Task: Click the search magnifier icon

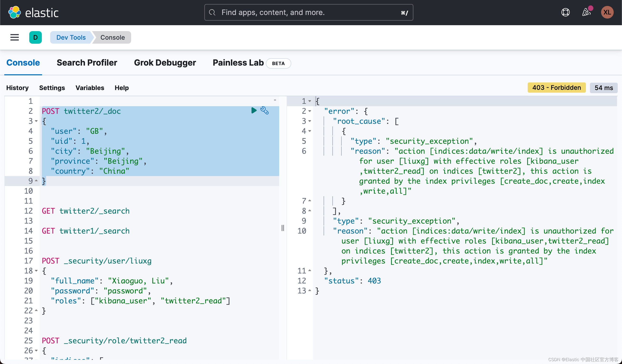Action: tap(212, 12)
